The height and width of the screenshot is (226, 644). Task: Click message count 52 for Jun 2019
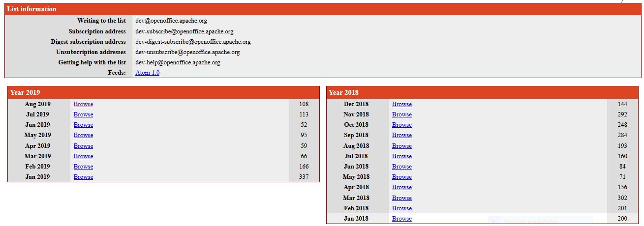coord(304,125)
